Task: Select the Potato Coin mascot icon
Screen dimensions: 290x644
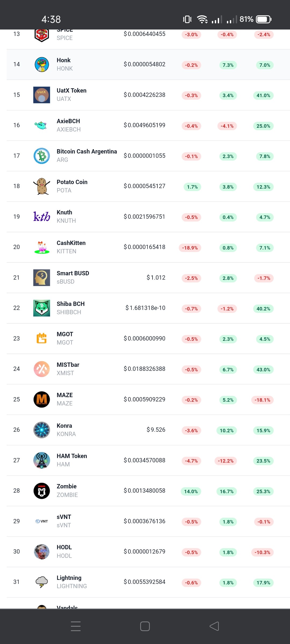Action: 42,186
